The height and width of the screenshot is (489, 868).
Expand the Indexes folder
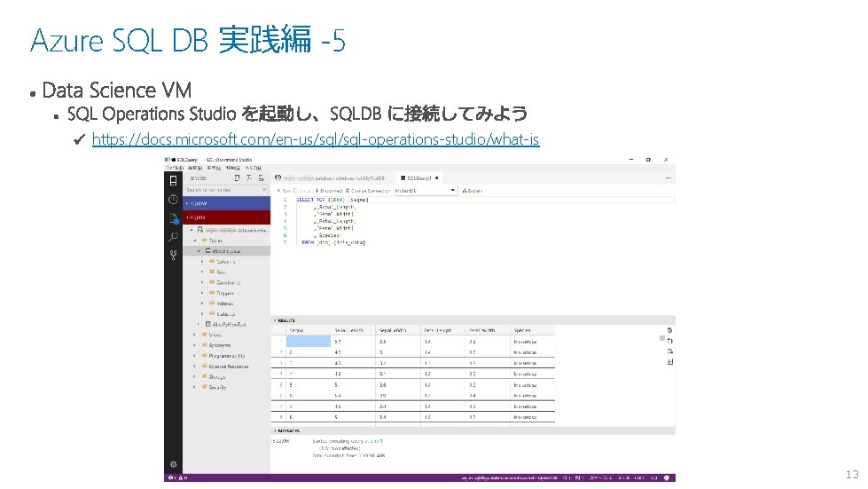202,304
